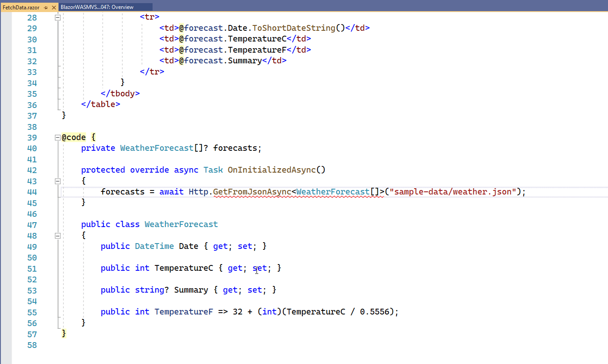Viewport: 608px width, 364px height.
Task: Place cursor on forecasts field line 40
Action: coord(236,148)
